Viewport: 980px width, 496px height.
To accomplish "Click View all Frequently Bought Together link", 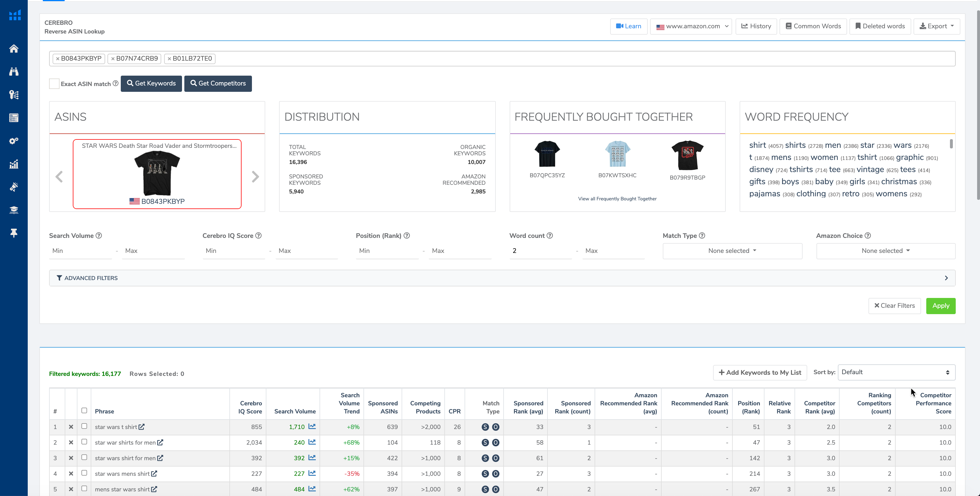I will tap(617, 199).
